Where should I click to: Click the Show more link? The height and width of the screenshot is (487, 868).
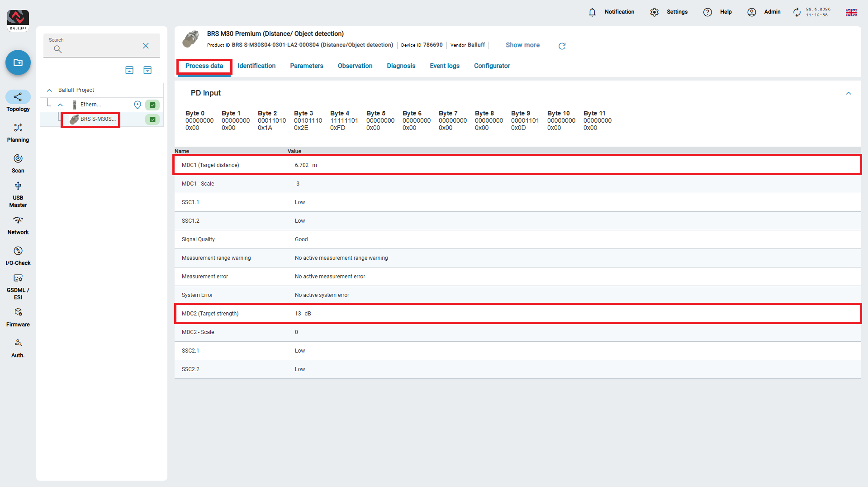click(x=522, y=45)
